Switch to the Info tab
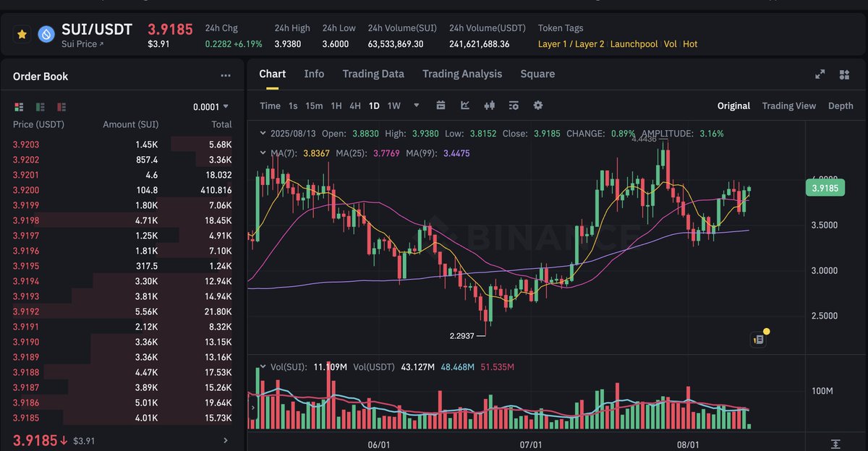 pyautogui.click(x=314, y=74)
